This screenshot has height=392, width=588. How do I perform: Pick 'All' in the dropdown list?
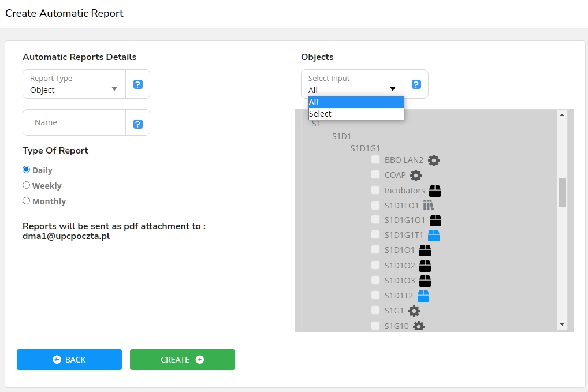tap(356, 102)
